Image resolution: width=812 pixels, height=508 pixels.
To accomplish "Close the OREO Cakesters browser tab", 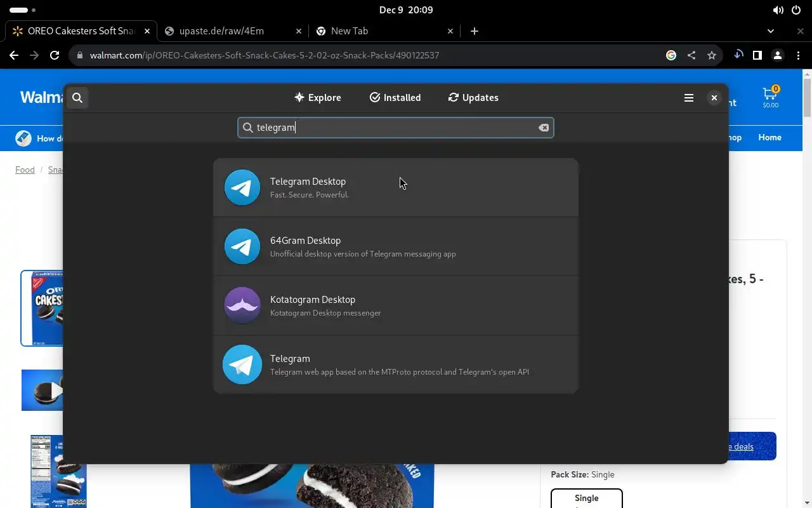I will (x=147, y=30).
